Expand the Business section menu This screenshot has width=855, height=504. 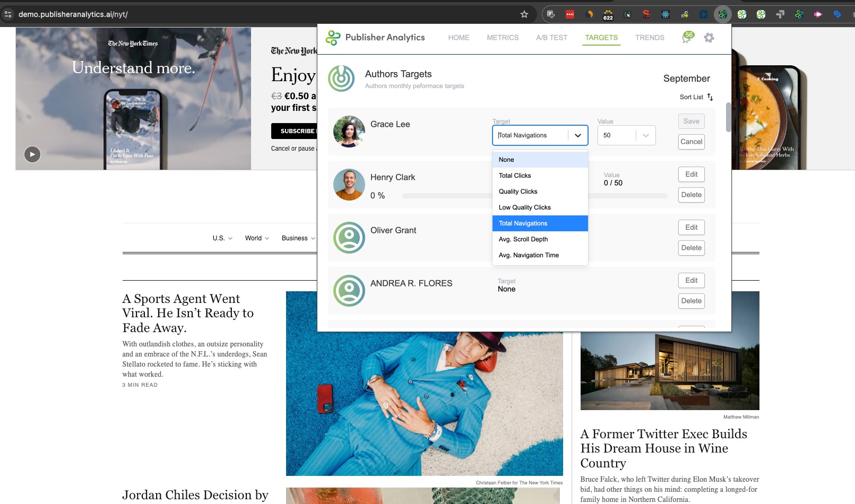298,238
